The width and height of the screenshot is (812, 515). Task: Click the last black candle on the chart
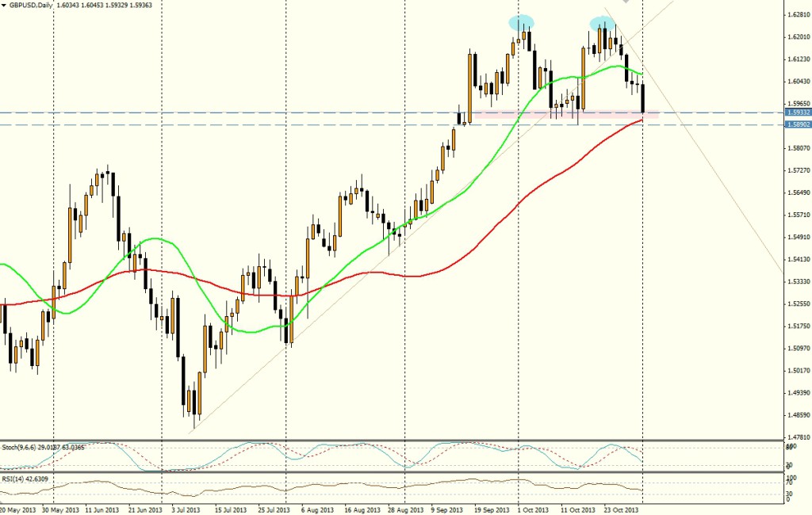coord(644,98)
